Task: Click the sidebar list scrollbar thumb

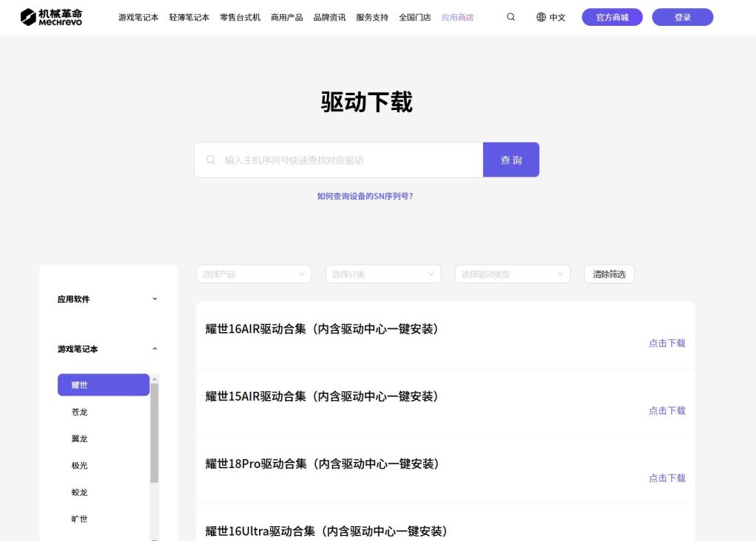Action: pos(154,433)
